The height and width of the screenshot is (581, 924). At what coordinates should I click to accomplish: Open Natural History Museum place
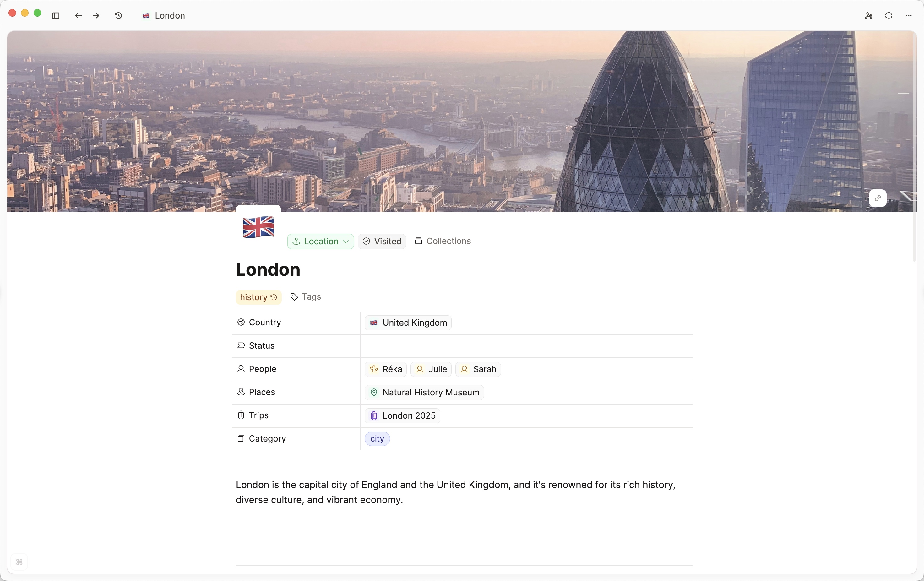(x=424, y=393)
